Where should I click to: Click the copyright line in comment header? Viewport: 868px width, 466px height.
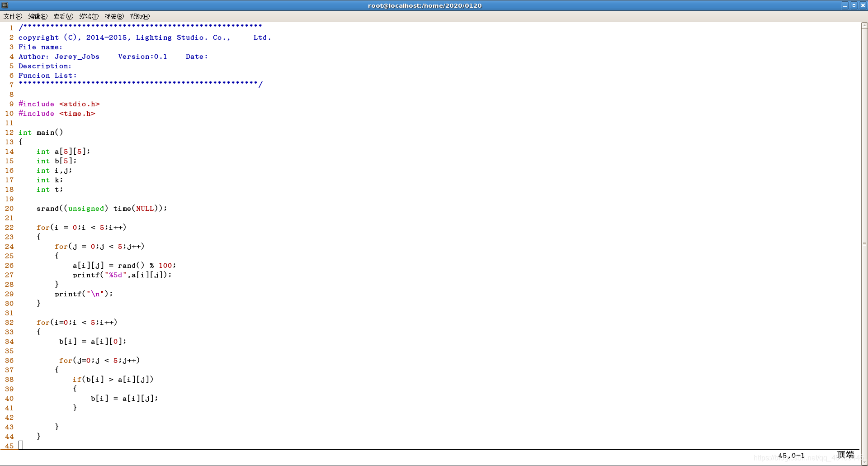[145, 38]
